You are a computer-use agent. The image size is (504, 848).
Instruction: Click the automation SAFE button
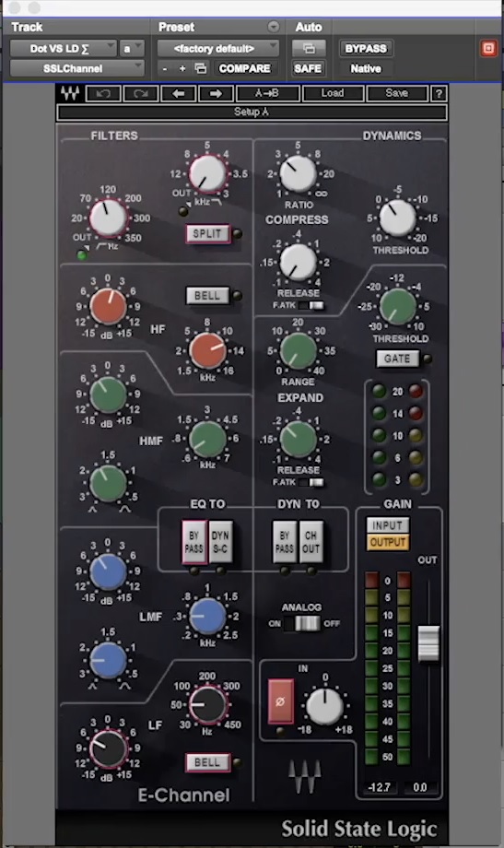click(309, 69)
